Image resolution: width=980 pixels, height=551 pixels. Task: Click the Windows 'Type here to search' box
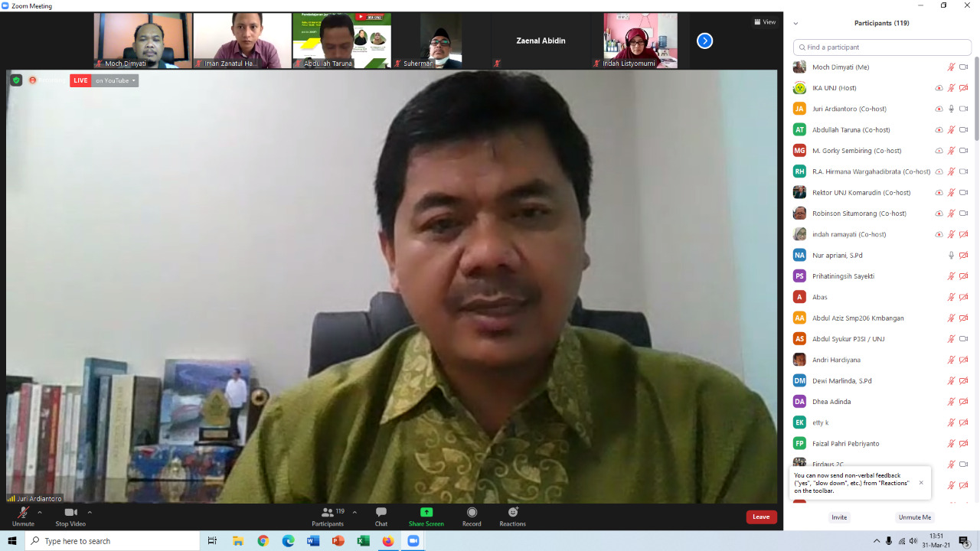[113, 541]
